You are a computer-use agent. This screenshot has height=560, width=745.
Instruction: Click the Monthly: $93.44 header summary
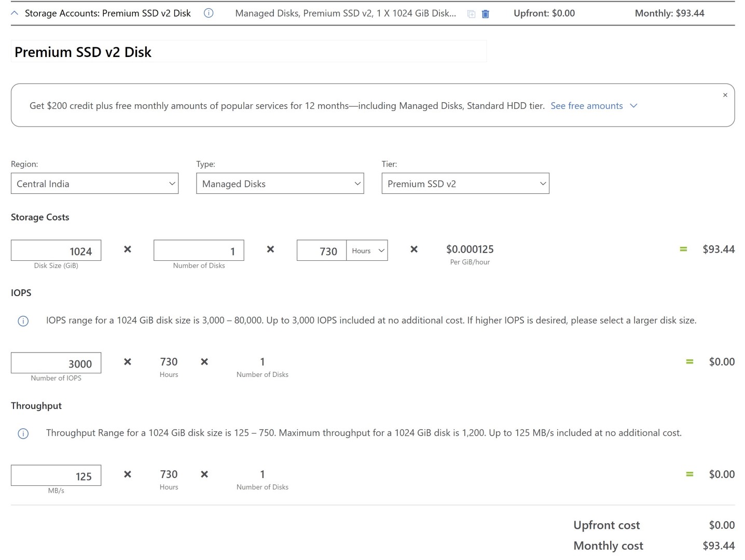tap(669, 13)
